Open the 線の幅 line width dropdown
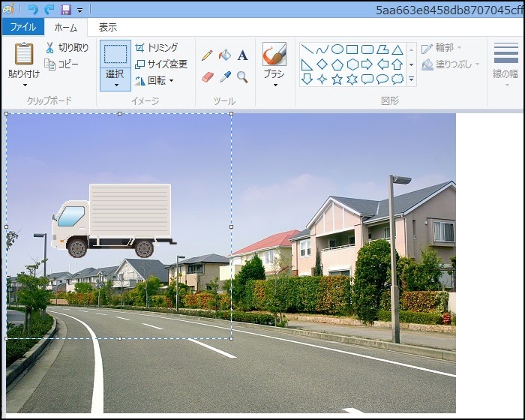 [506, 64]
